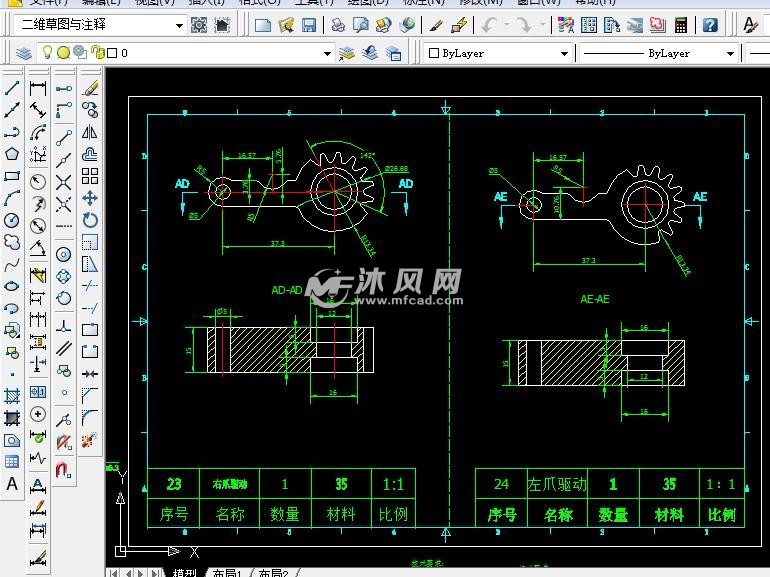Click the Undo arrow button
This screenshot has height=577, width=770.
[490, 25]
